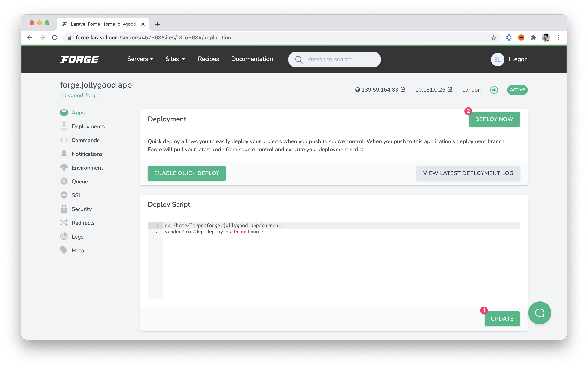This screenshot has width=588, height=368.
Task: Open the jollygood-forge server link
Action: point(79,95)
